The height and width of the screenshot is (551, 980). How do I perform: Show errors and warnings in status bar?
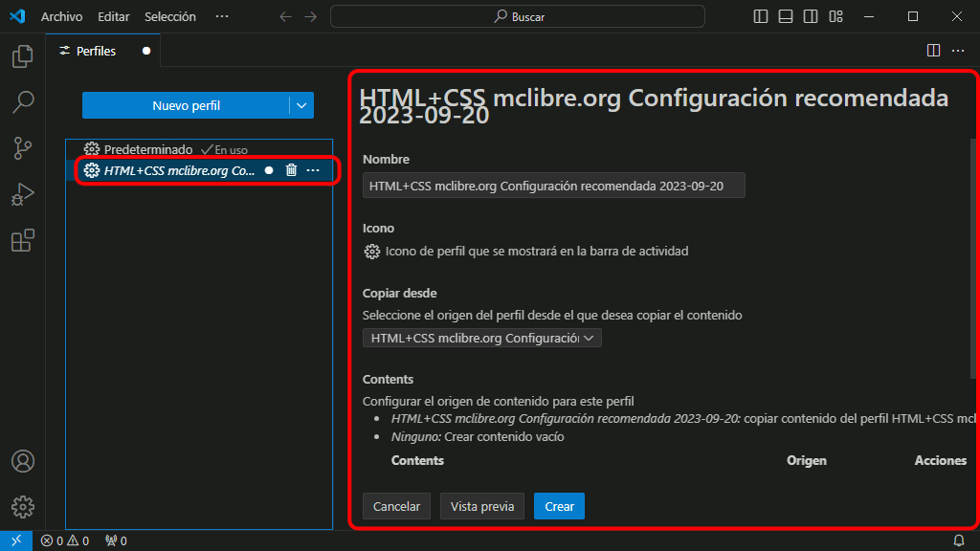coord(65,541)
